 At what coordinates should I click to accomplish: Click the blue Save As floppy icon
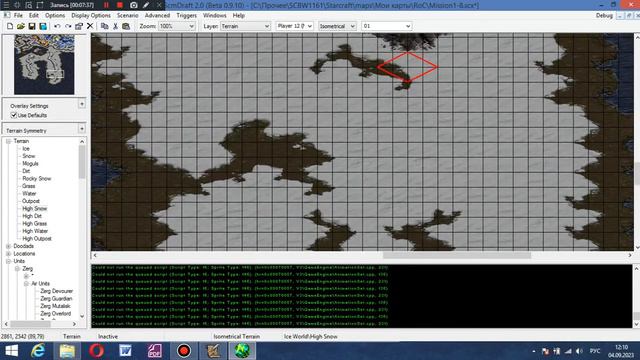click(x=43, y=26)
